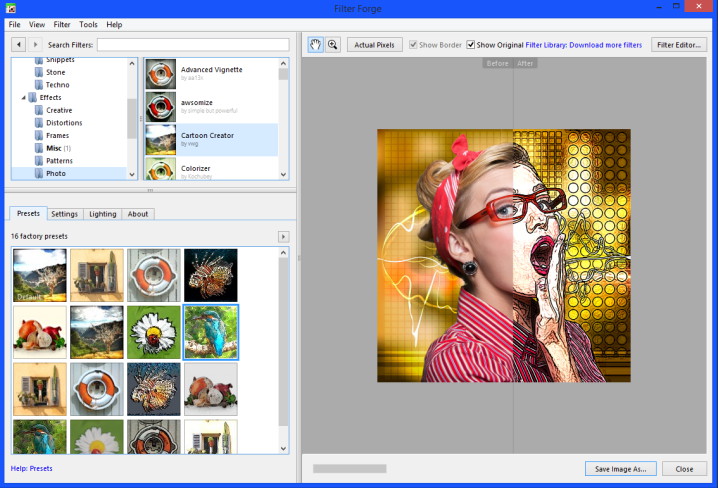Open the Filter Library download link
Image resolution: width=718 pixels, height=488 pixels.
pos(583,45)
